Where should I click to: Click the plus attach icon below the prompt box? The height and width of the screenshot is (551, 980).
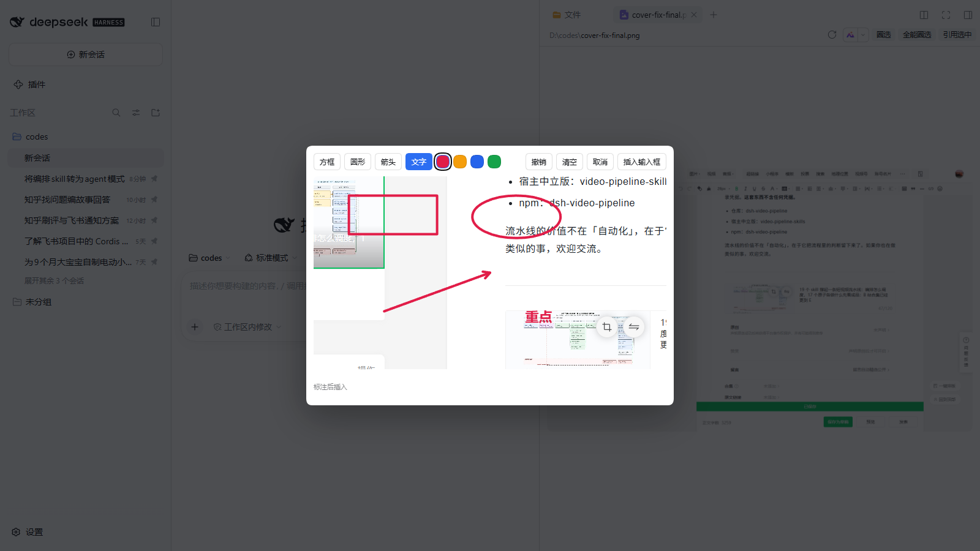click(x=195, y=327)
